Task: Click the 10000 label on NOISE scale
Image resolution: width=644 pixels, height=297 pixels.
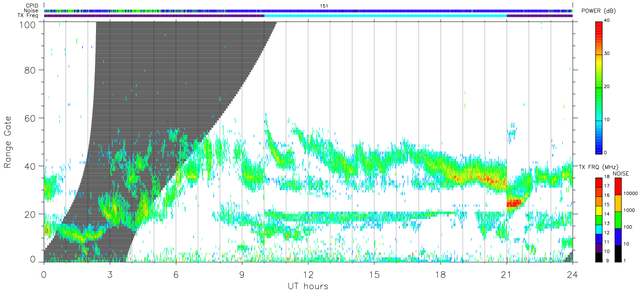Action: (631, 193)
